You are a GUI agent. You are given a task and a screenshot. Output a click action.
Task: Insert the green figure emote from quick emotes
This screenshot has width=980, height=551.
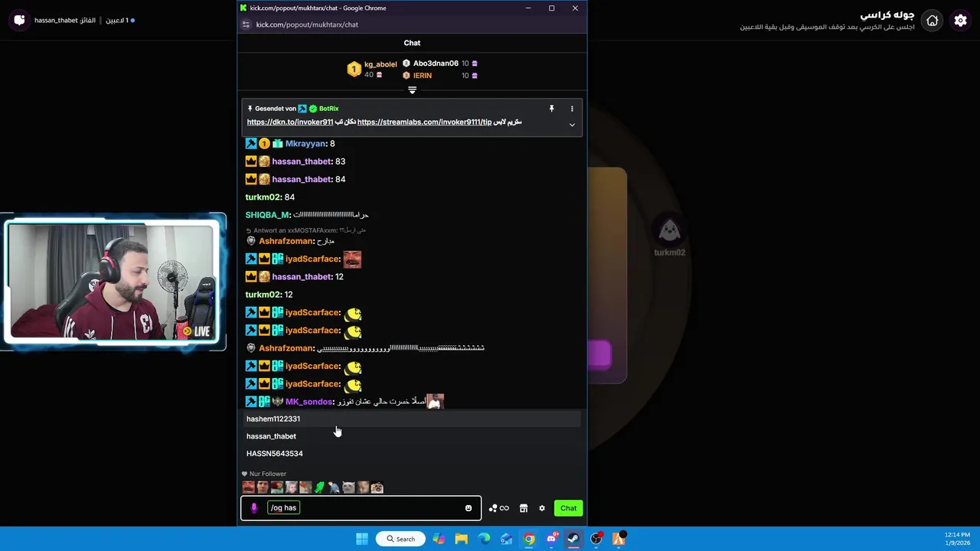320,487
